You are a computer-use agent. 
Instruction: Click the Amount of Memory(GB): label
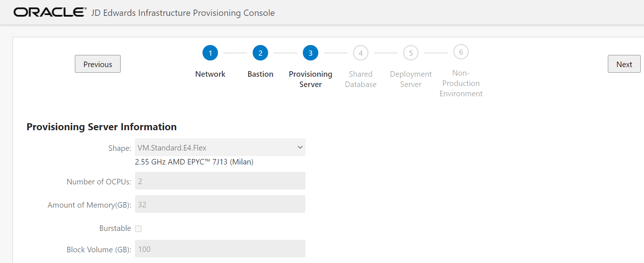(89, 205)
